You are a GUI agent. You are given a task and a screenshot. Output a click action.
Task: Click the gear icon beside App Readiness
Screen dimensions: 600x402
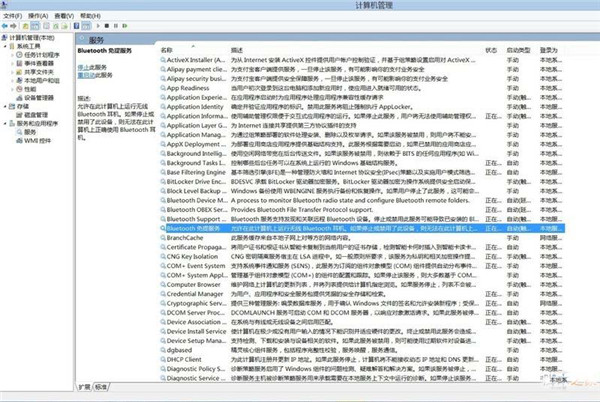pyautogui.click(x=163, y=88)
